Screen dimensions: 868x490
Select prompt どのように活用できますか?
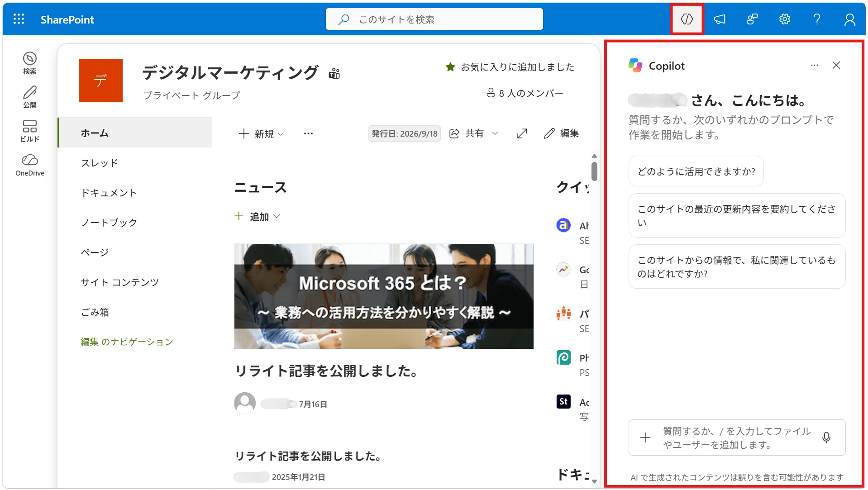[x=696, y=171]
